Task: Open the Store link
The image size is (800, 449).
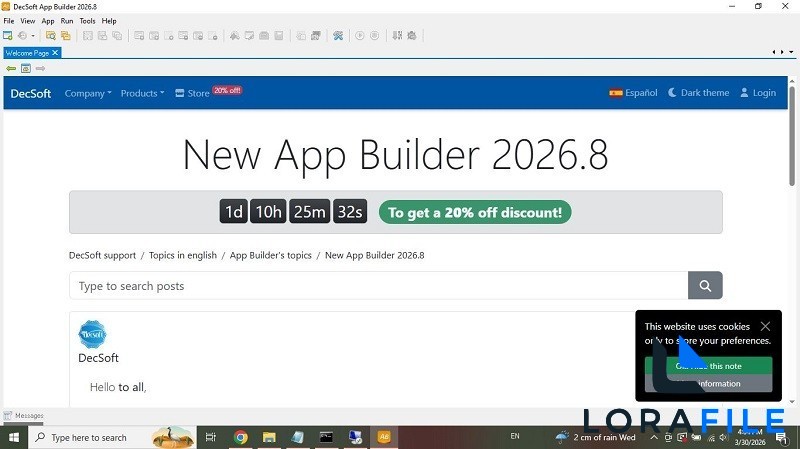Action: click(x=192, y=93)
